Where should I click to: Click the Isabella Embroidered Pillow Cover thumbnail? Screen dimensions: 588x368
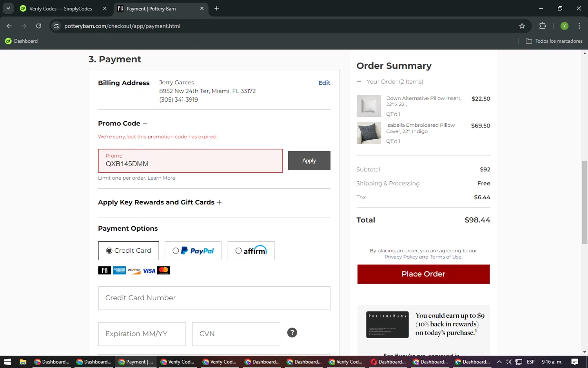(x=368, y=133)
